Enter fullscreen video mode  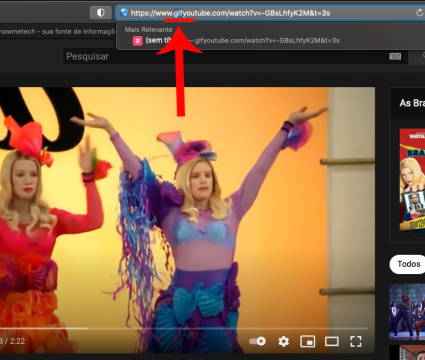pos(356,341)
